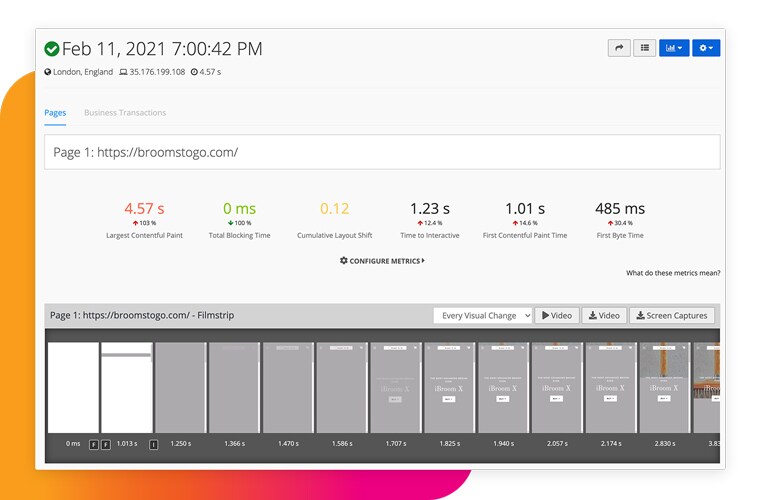The image size is (760, 500).
Task: Open the filmstrip frame at 1.940 s
Action: click(x=504, y=388)
